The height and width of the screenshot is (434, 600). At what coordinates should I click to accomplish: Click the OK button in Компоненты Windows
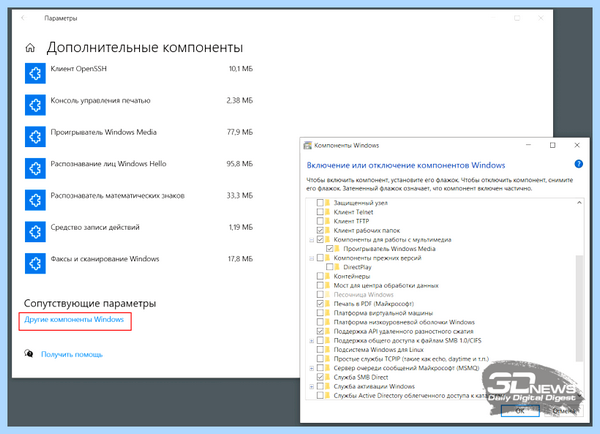pos(520,411)
